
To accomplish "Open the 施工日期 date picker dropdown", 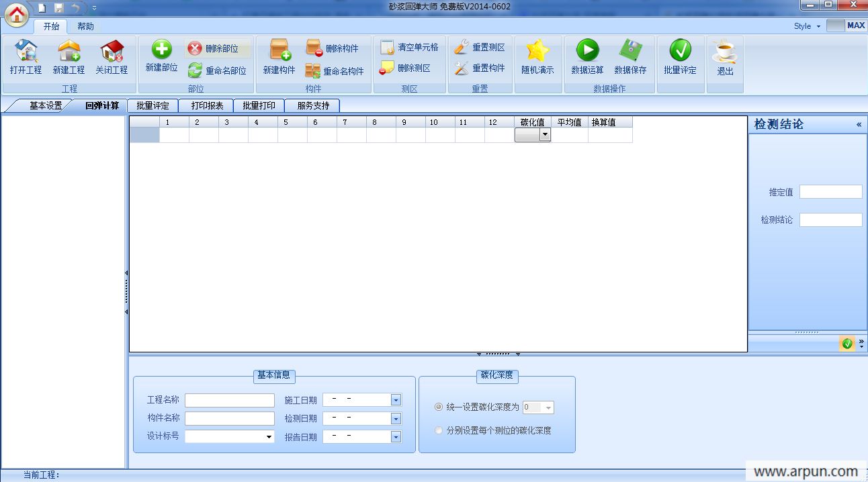I will tap(396, 400).
